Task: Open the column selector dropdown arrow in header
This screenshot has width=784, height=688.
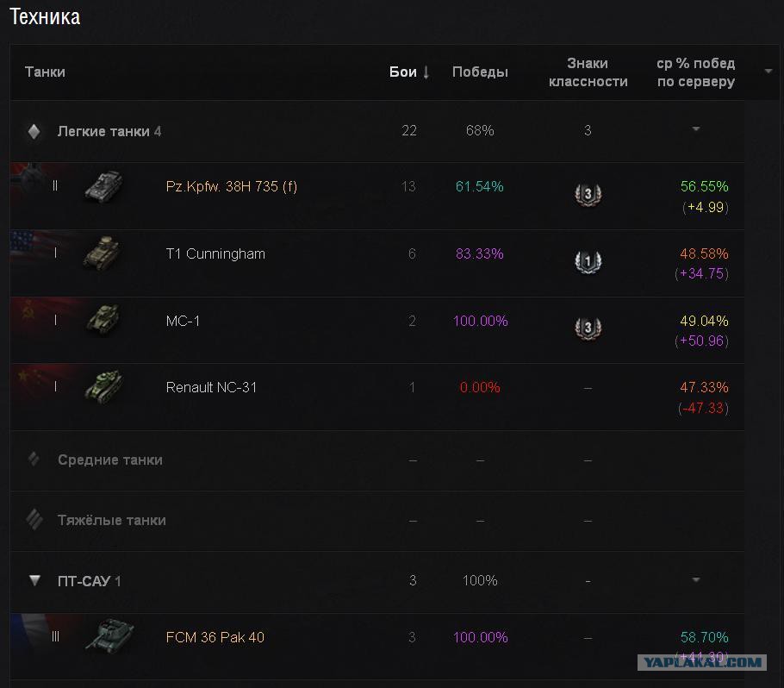Action: (x=768, y=72)
